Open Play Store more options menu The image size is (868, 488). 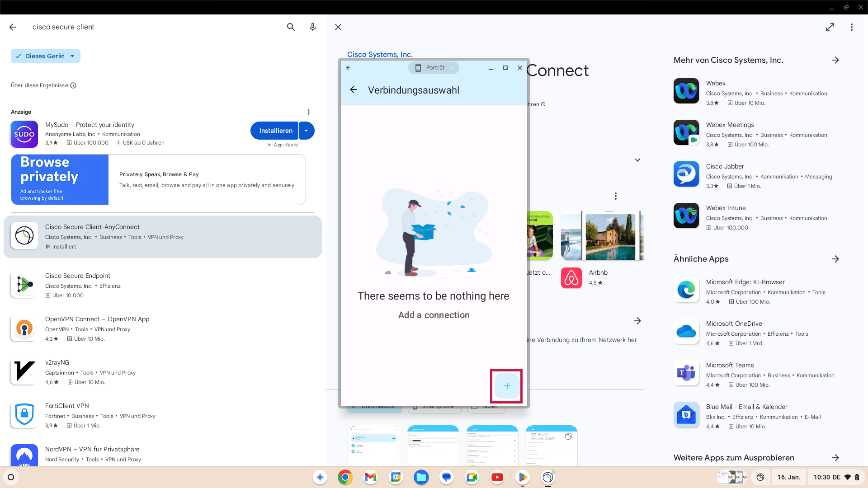coord(852,27)
